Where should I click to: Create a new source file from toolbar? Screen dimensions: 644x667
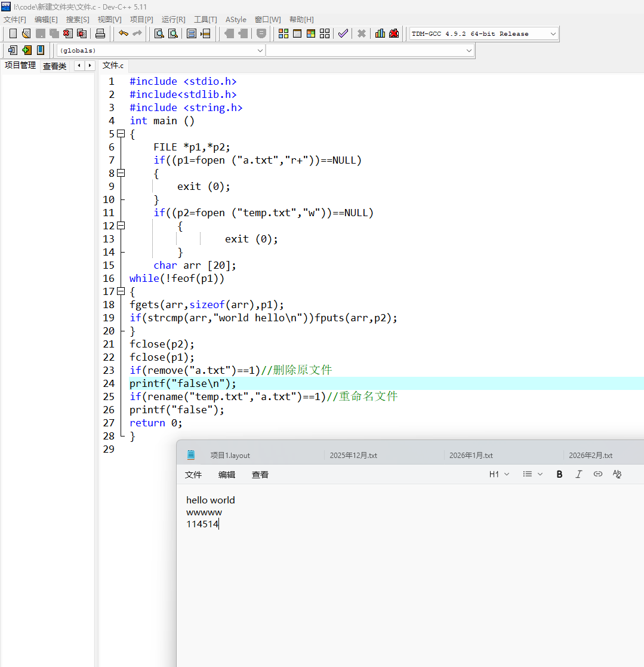(x=13, y=33)
